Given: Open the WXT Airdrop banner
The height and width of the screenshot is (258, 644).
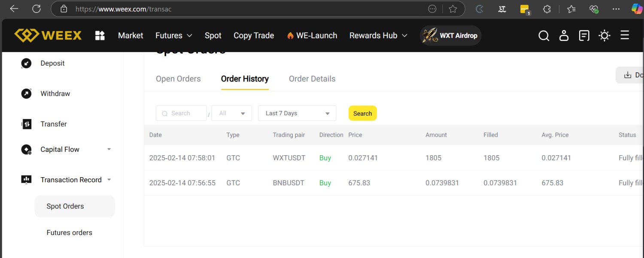Looking at the screenshot, I should click(x=451, y=36).
